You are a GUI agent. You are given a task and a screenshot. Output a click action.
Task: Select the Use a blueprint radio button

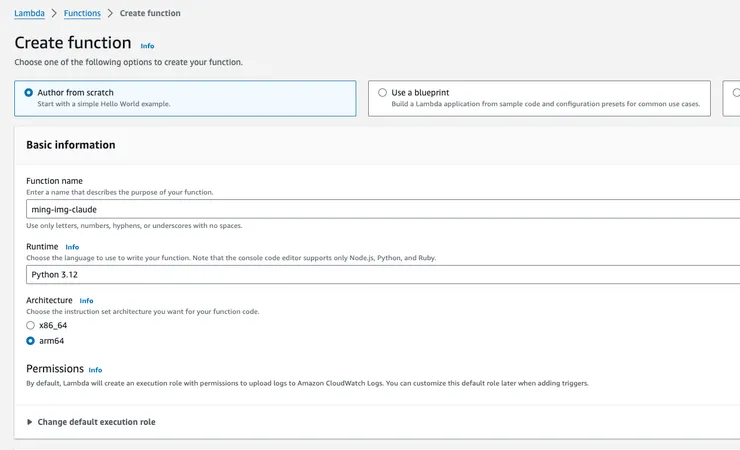click(383, 92)
